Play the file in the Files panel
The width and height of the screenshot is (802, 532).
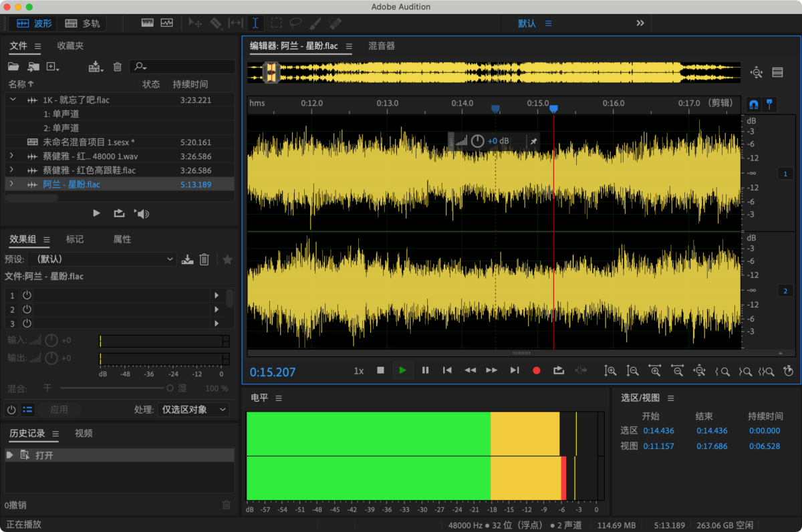coord(96,213)
